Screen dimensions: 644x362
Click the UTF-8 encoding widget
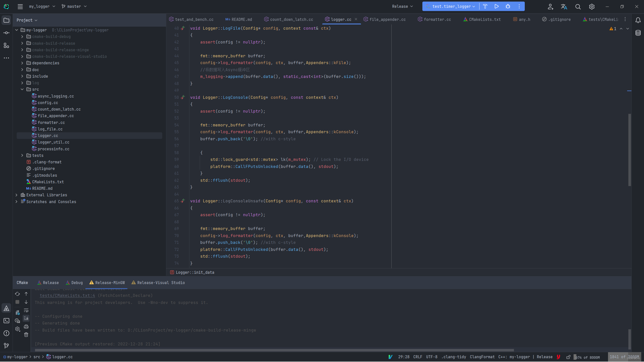click(432, 357)
